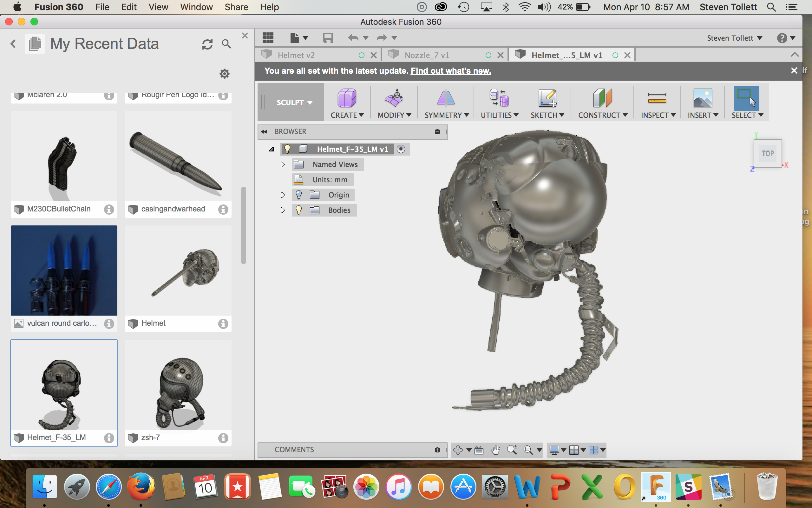Click the Zoom window fit icon

coord(528,450)
